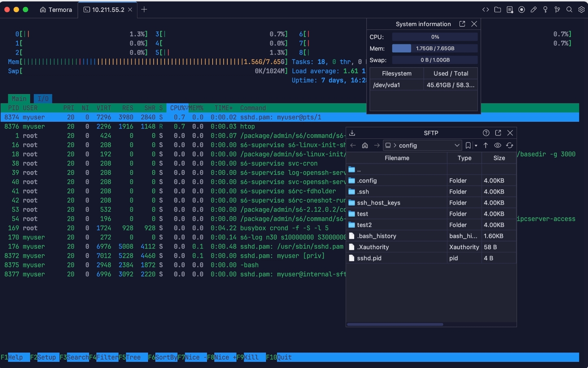Click the highlighter pen icon in toolbar
588x368 pixels.
[x=534, y=9]
